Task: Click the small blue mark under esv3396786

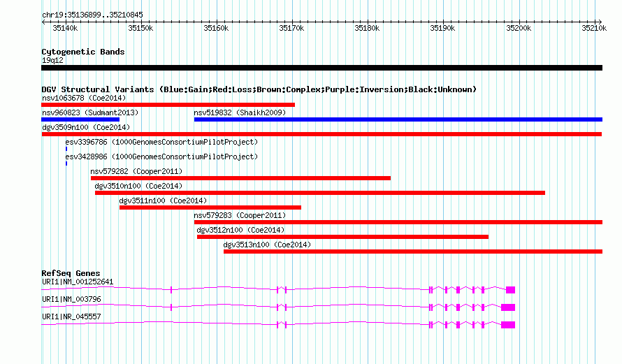Action: click(x=66, y=149)
